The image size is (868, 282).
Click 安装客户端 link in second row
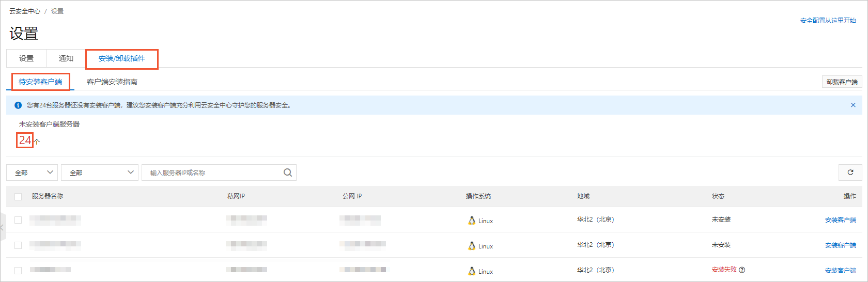coord(841,245)
